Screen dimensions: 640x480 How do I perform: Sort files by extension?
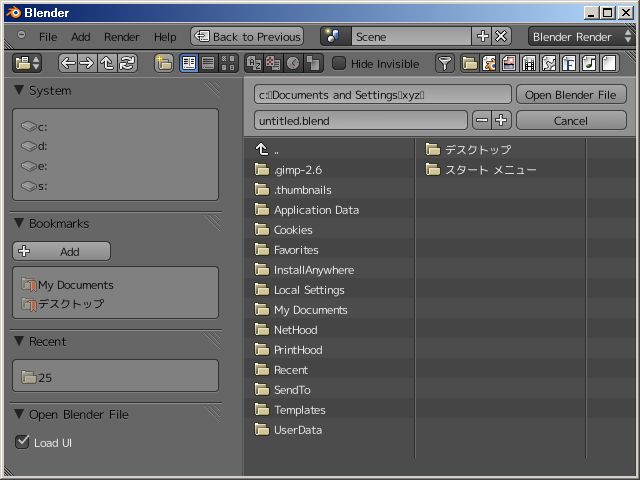coord(273,63)
